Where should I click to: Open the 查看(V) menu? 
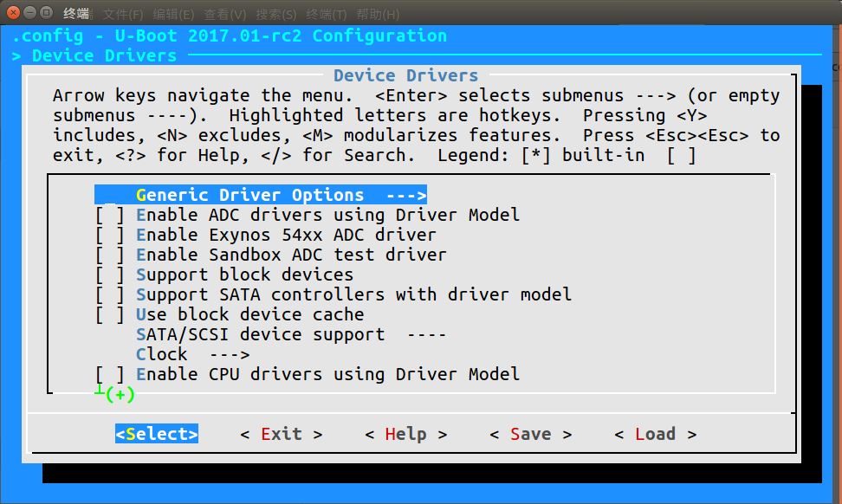pos(225,15)
